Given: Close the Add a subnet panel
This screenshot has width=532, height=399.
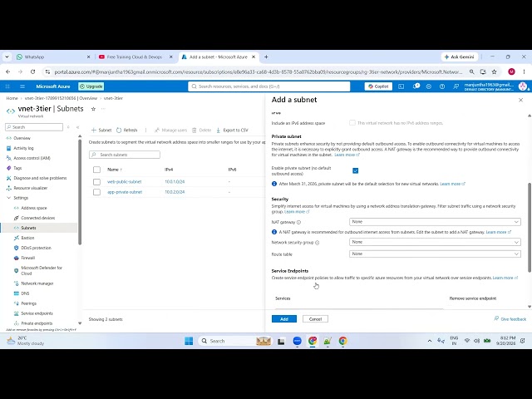Looking at the screenshot, I should point(521,100).
